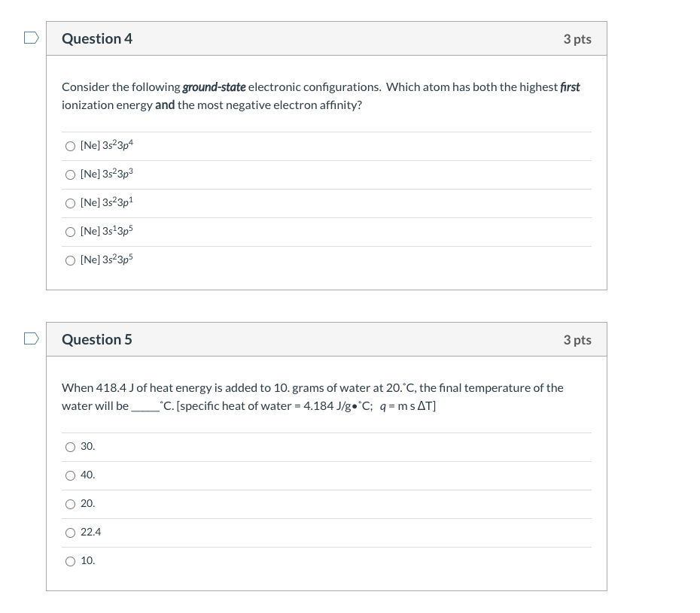This screenshot has width=700, height=613.
Task: Click the answer label text [Ne] 3s¹3p⁵
Action: 106,231
